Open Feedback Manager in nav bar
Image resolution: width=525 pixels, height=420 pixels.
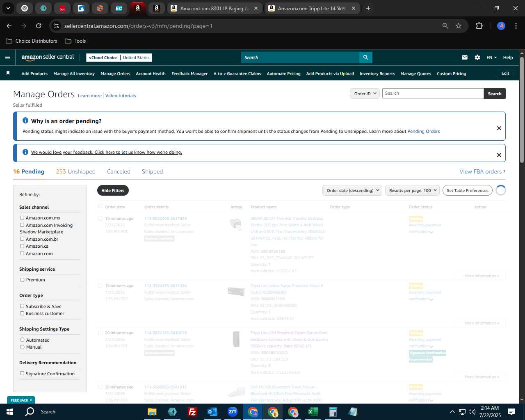(189, 73)
